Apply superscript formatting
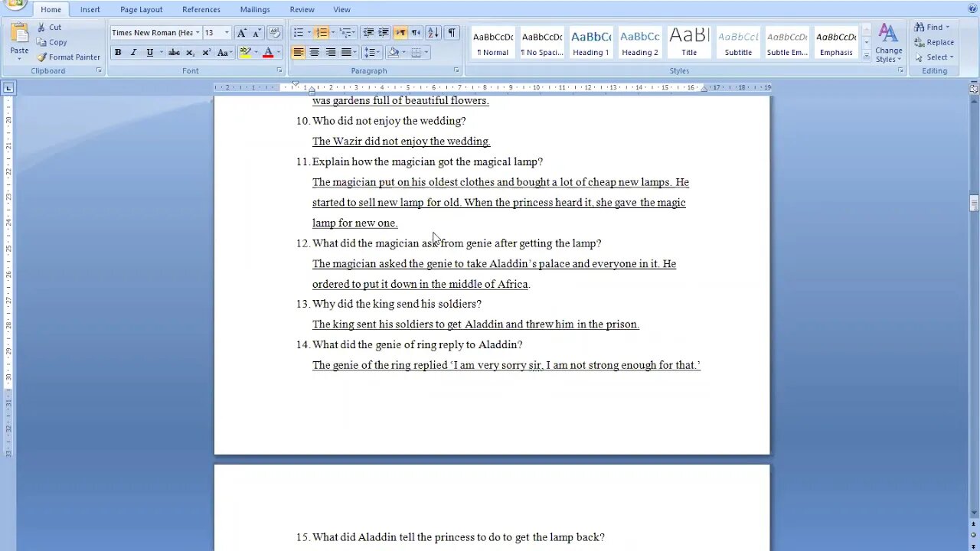Image resolution: width=980 pixels, height=551 pixels. coord(206,52)
